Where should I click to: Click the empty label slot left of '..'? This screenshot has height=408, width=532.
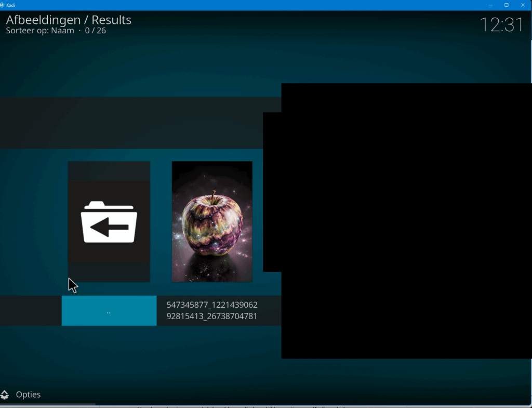tap(30, 311)
